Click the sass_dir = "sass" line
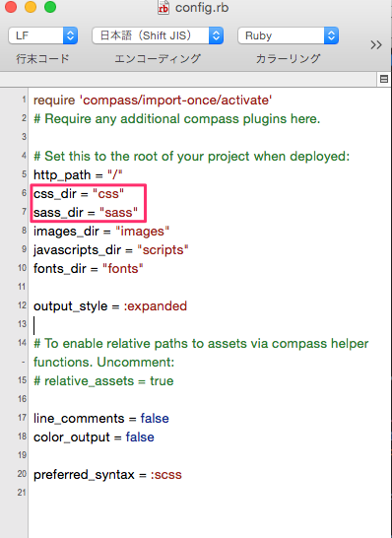Viewport: 392px width, 538px height. pyautogui.click(x=86, y=213)
